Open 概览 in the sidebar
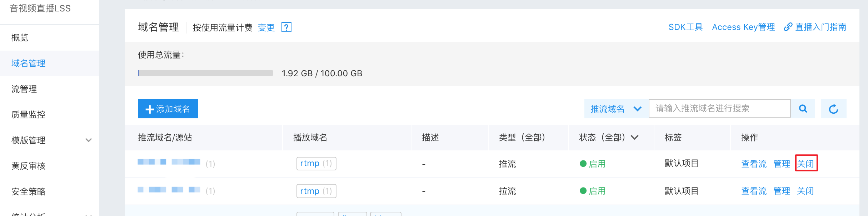868x216 pixels. [x=50, y=37]
